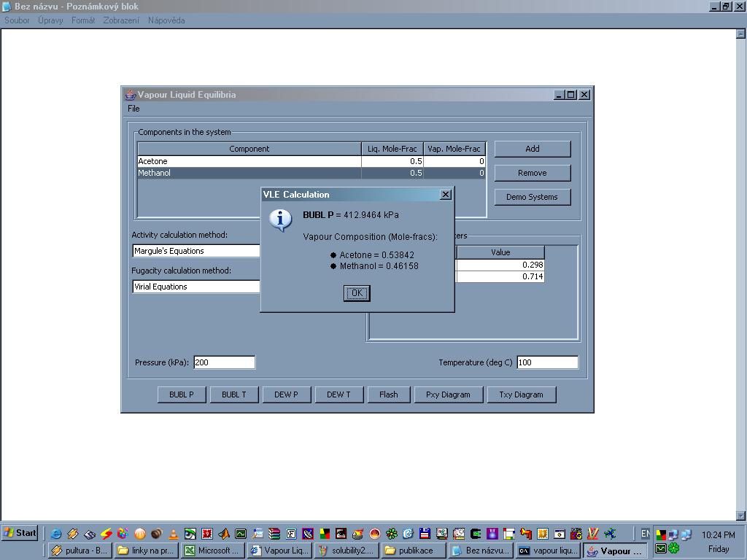Open Demo Systems
This screenshot has width=747, height=560.
click(x=532, y=197)
